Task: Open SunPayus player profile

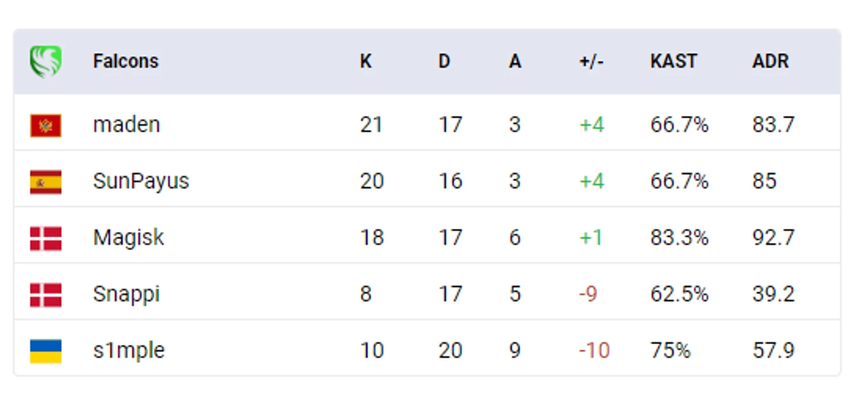Action: (141, 181)
